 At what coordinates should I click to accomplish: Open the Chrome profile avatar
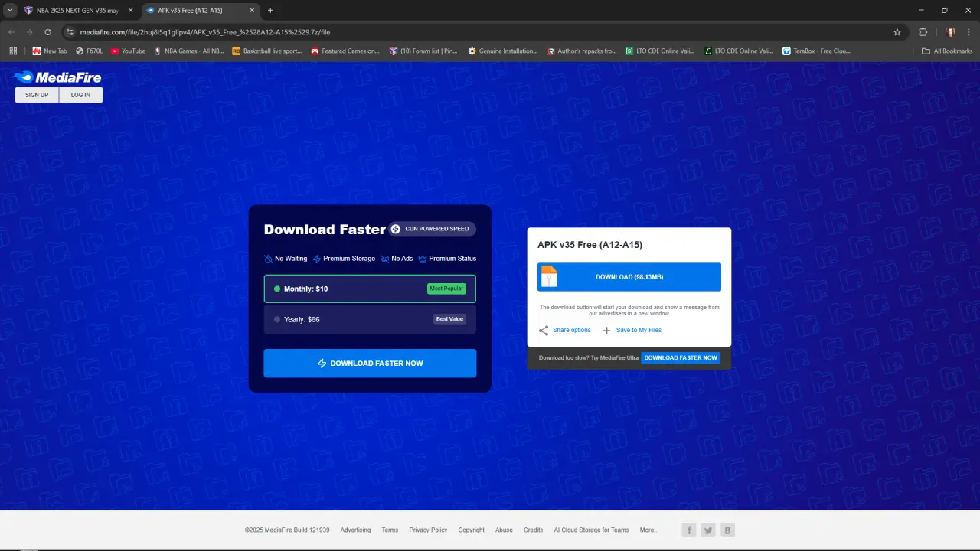pyautogui.click(x=951, y=32)
